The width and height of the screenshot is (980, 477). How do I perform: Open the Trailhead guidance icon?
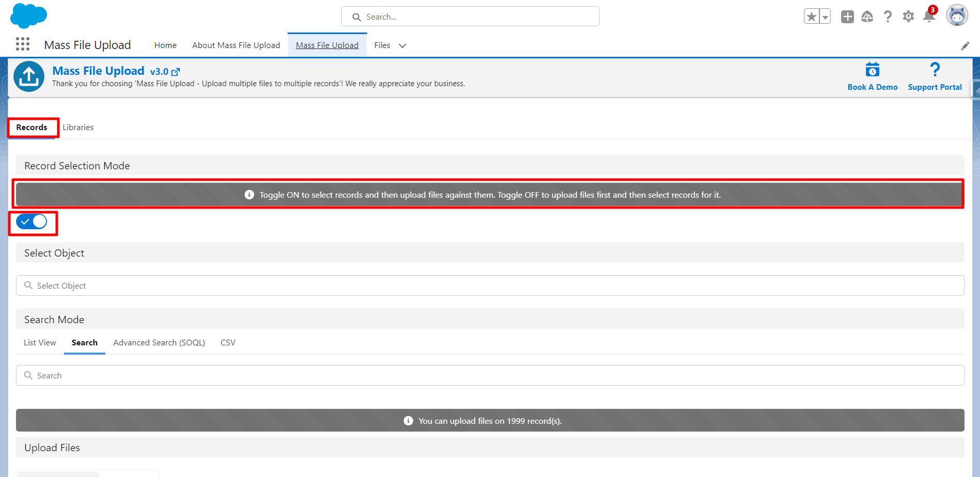[x=867, y=17]
